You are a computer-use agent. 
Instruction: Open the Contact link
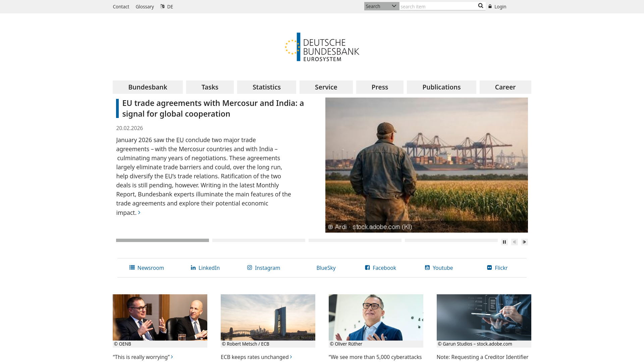coord(121,7)
